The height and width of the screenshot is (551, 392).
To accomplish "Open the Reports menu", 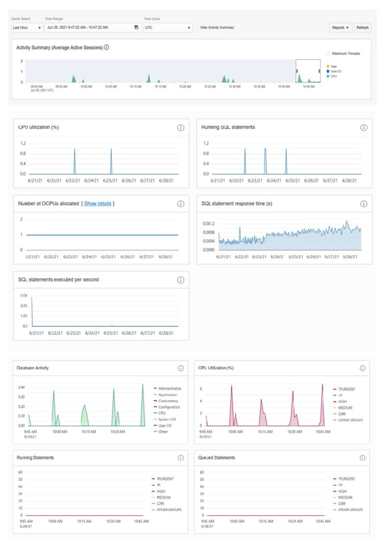I will tap(340, 28).
